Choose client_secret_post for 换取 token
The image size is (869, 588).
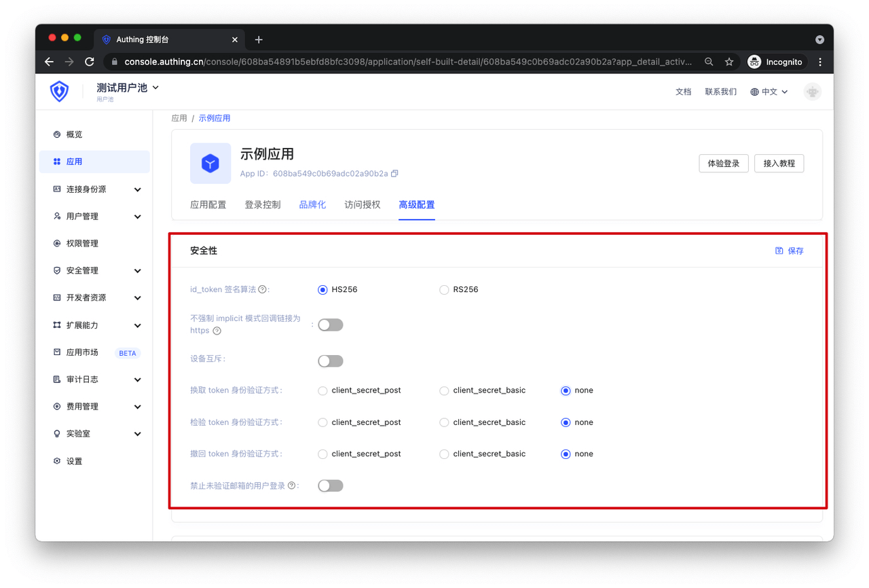coord(323,390)
